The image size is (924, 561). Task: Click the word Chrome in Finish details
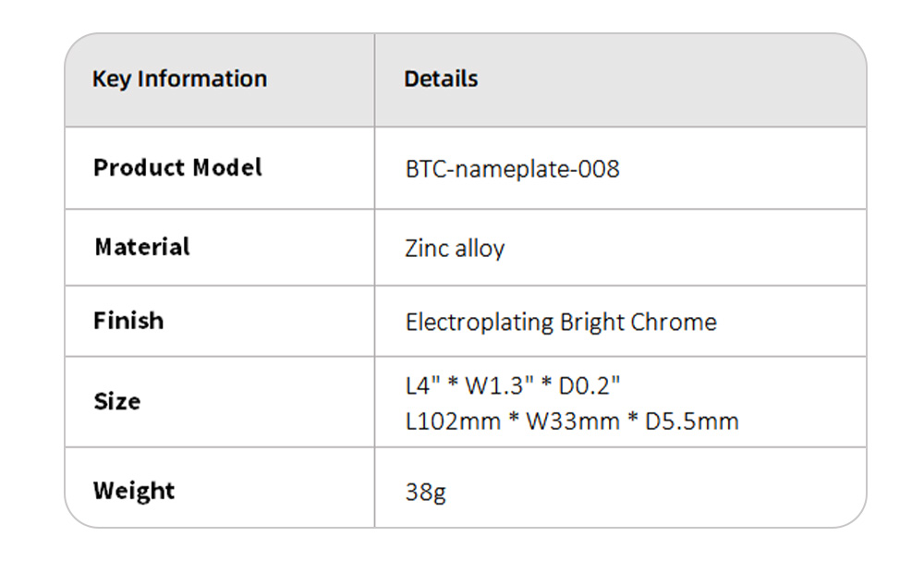pyautogui.click(x=674, y=323)
